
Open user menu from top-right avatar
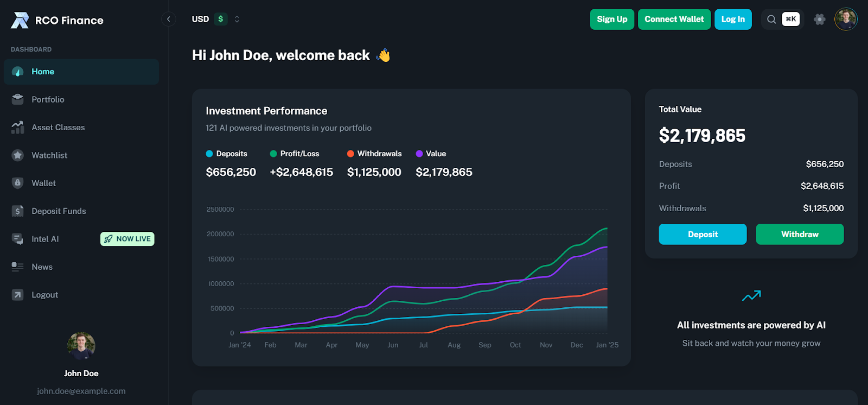[846, 20]
